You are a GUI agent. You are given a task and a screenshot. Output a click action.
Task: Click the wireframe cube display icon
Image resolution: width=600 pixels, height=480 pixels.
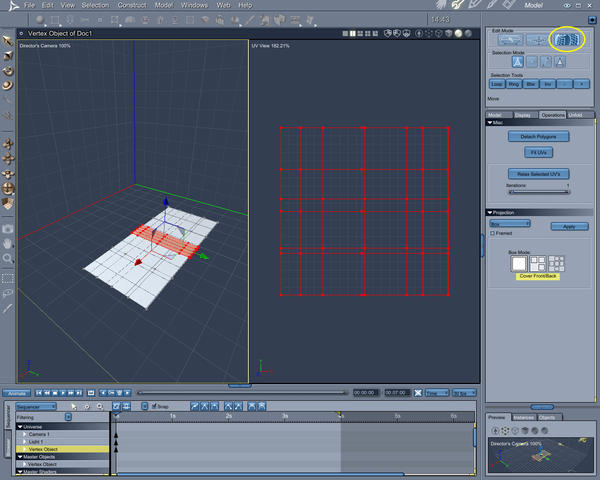pos(439,34)
